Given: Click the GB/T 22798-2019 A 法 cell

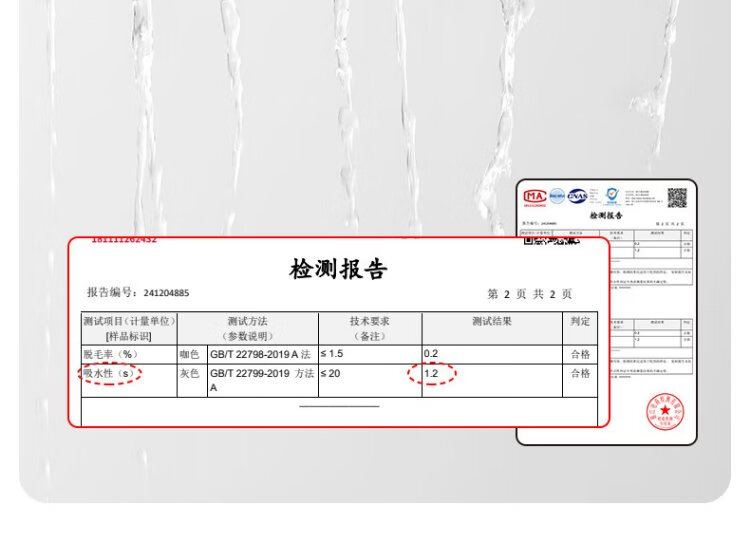Looking at the screenshot, I should 261,354.
